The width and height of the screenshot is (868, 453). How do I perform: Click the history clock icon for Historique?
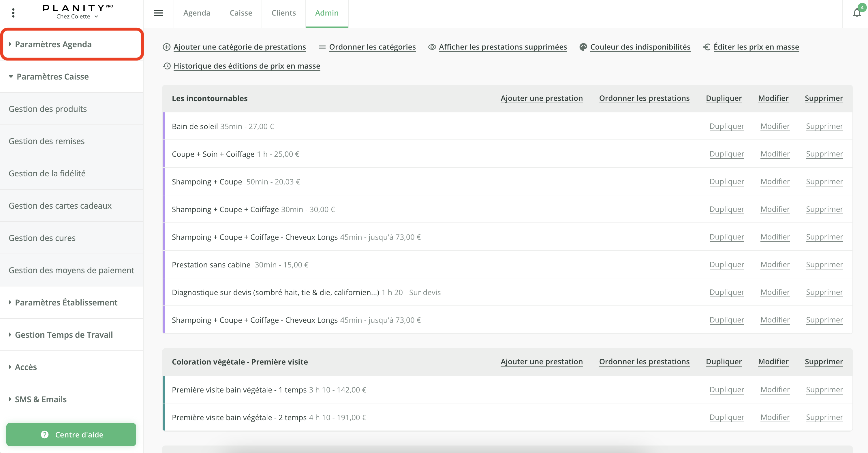[166, 66]
